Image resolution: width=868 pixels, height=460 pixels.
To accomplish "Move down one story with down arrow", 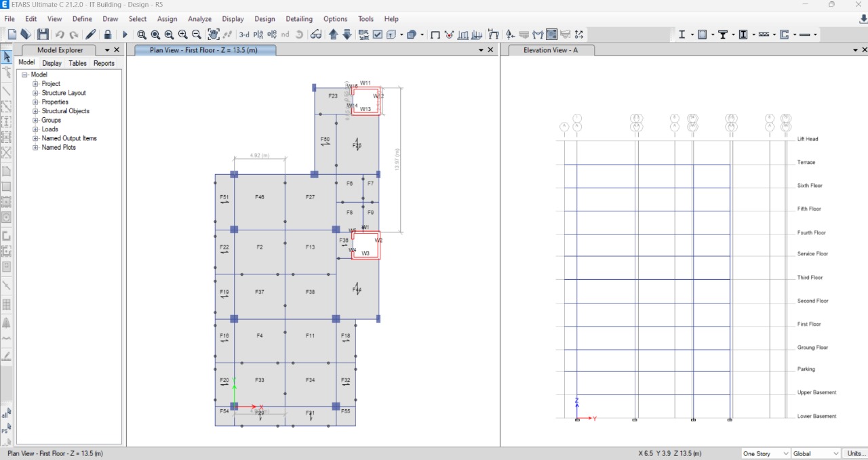I will [347, 35].
